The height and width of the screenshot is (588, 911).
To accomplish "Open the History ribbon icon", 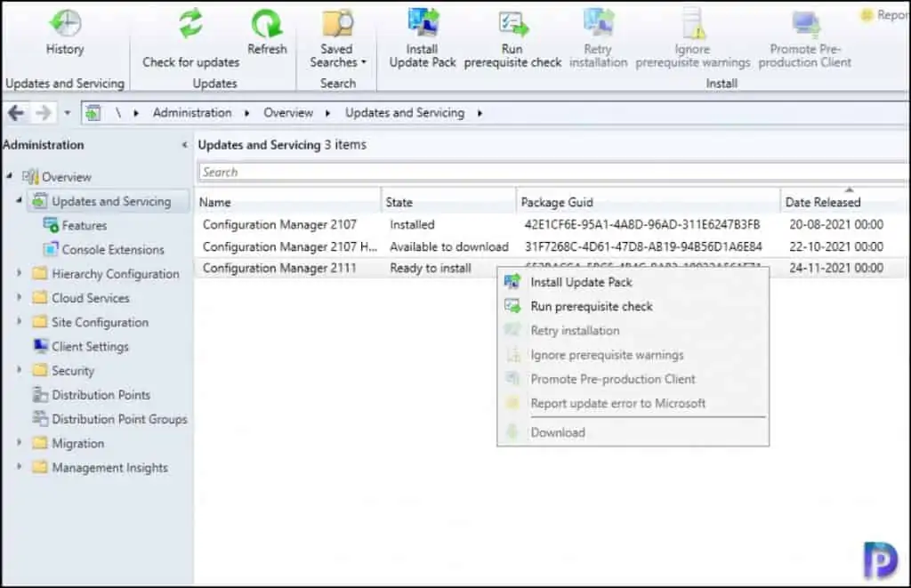I will (x=65, y=23).
